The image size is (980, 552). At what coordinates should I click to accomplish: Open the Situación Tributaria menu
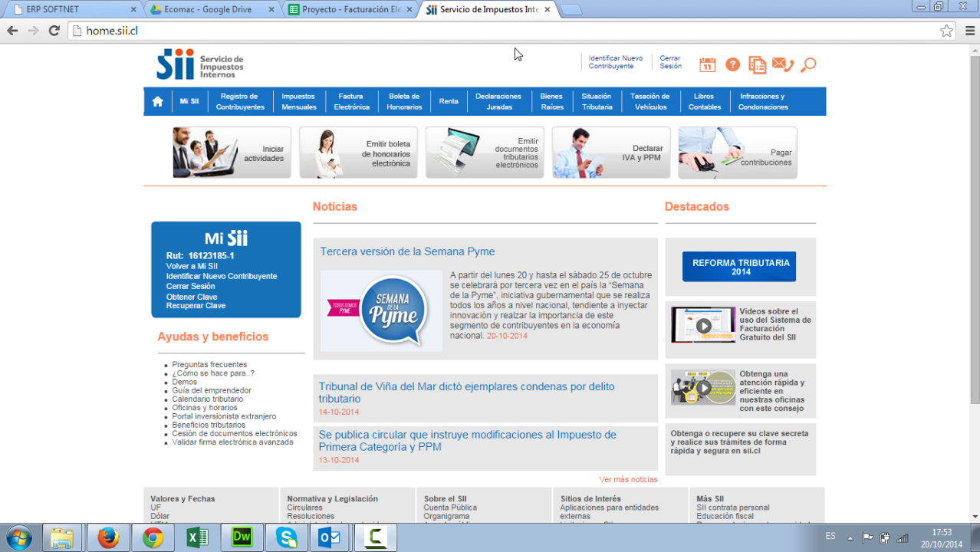[x=597, y=101]
